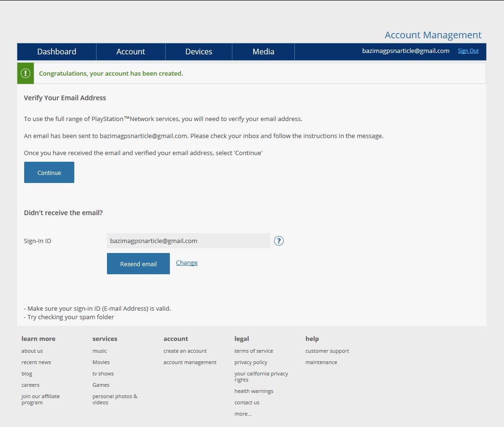The height and width of the screenshot is (427, 504).
Task: Click the join our affiliate program link
Action: pos(40,400)
